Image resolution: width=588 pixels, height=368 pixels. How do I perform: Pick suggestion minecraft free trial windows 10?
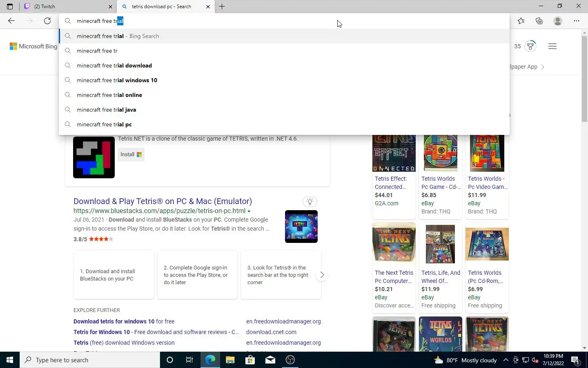(x=284, y=80)
